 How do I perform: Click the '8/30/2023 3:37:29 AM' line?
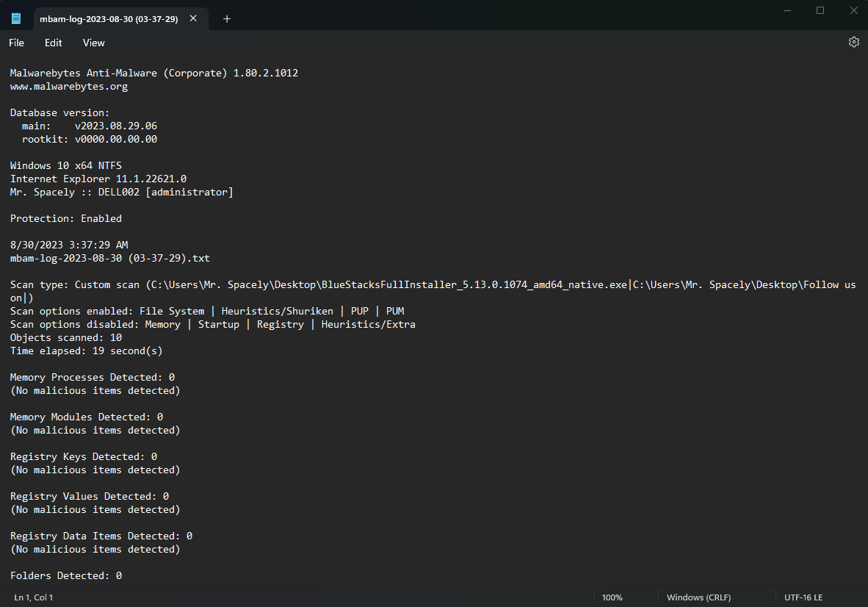[69, 245]
